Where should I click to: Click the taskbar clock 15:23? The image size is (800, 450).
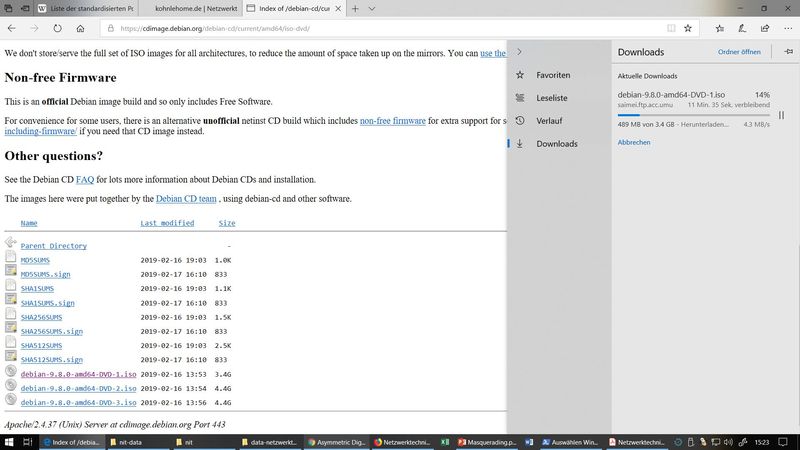tap(762, 442)
